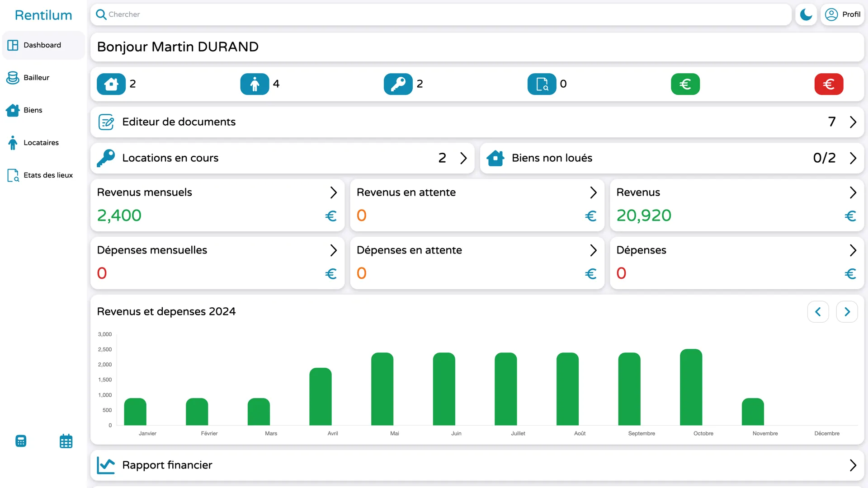Click the Avril revenue bar
Screen dimensions: 868x488
(x=321, y=397)
